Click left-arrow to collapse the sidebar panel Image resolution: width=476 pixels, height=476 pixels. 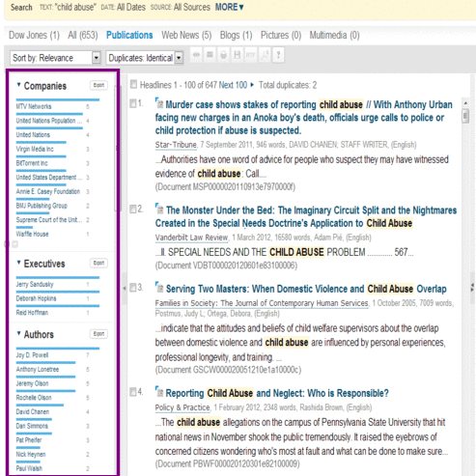[125, 289]
